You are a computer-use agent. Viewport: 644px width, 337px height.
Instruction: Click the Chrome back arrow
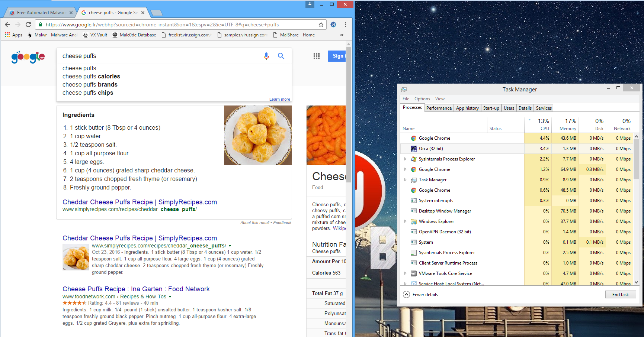(x=7, y=25)
